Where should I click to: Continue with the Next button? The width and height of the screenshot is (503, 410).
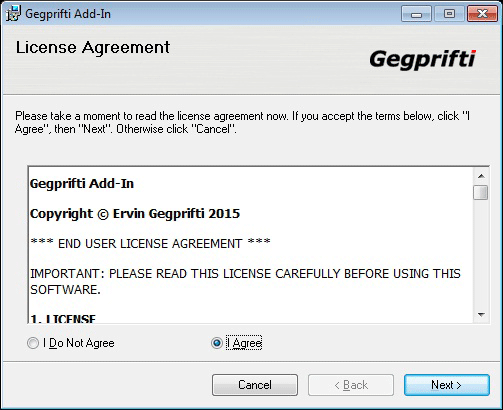click(447, 385)
